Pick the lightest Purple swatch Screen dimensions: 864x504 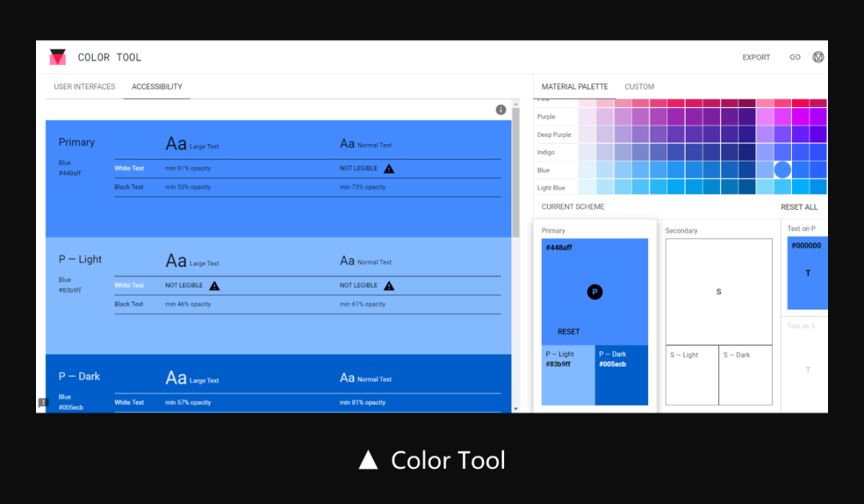(587, 117)
